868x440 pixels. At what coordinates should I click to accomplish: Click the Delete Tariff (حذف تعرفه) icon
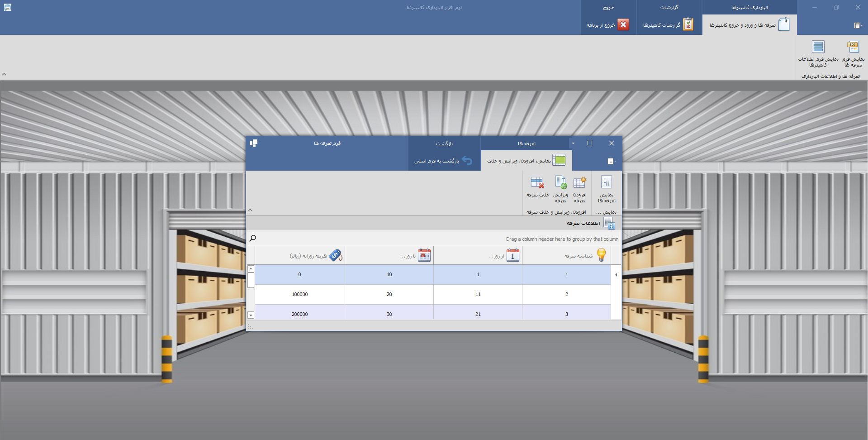(537, 183)
